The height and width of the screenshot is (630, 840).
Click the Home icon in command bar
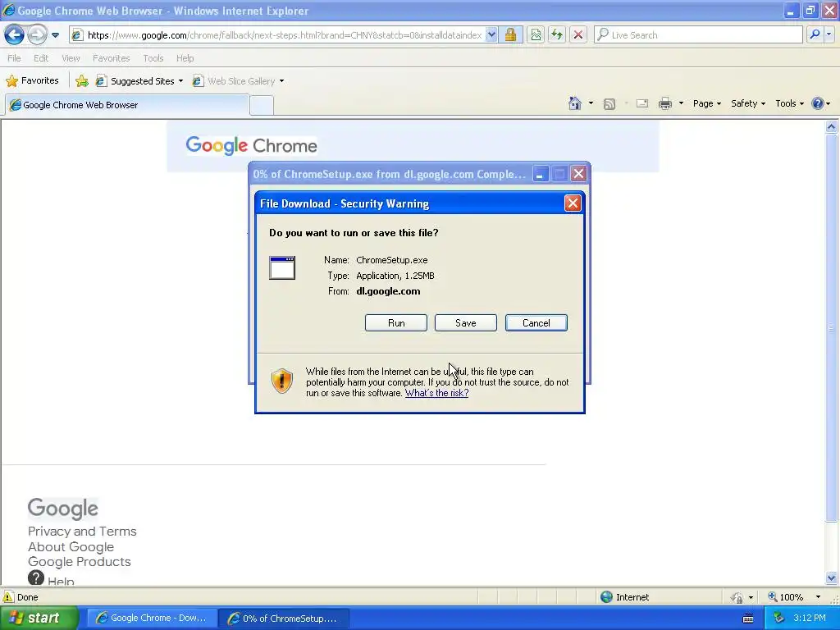point(575,103)
